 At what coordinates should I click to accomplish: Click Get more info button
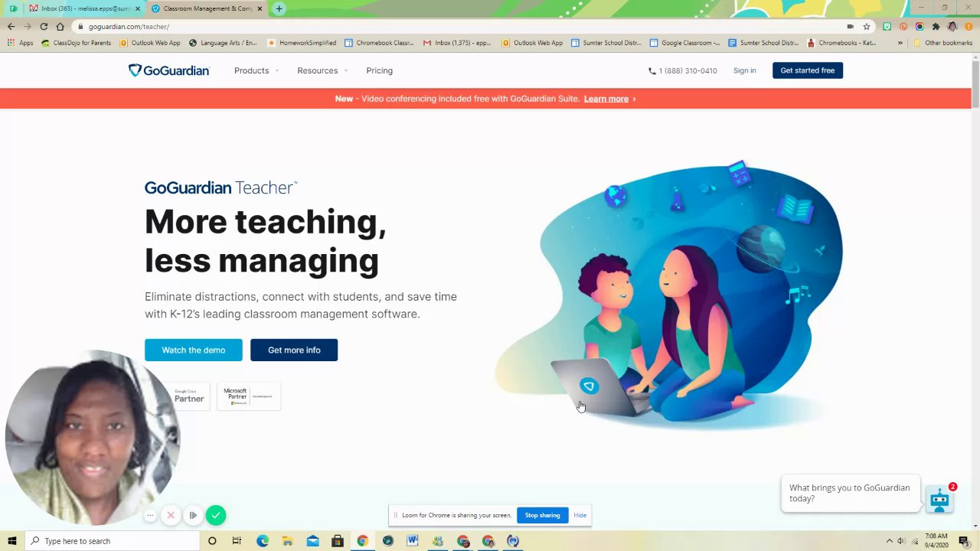click(294, 350)
